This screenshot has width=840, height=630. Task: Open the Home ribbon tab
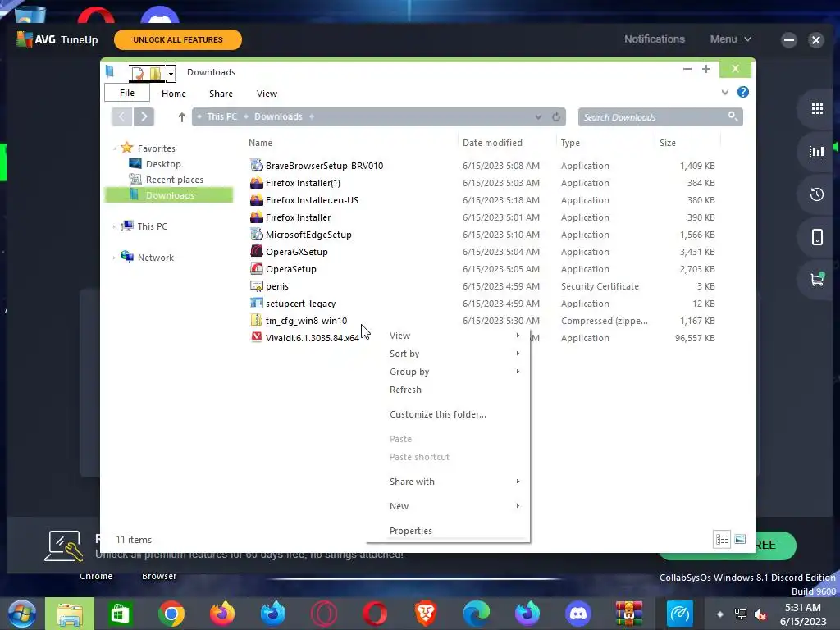click(174, 94)
